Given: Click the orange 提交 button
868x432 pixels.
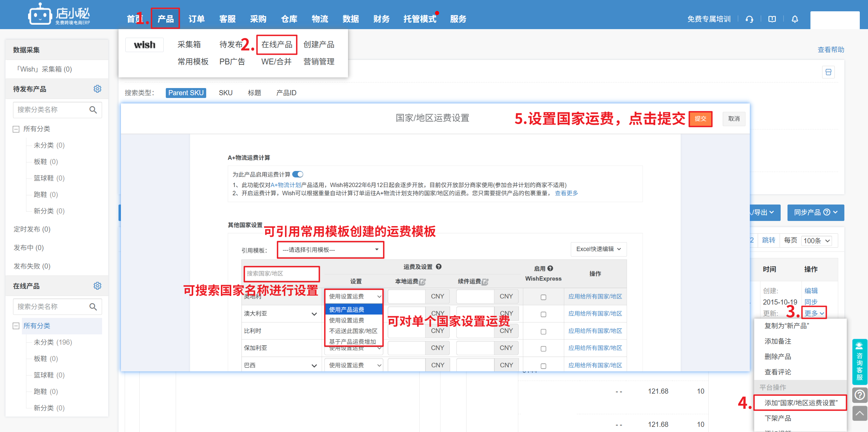Looking at the screenshot, I should pos(700,119).
